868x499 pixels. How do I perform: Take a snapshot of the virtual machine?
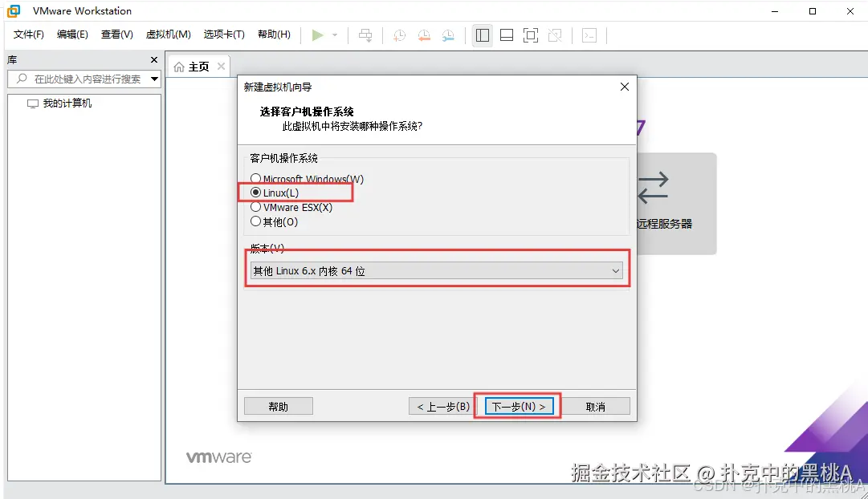[400, 35]
